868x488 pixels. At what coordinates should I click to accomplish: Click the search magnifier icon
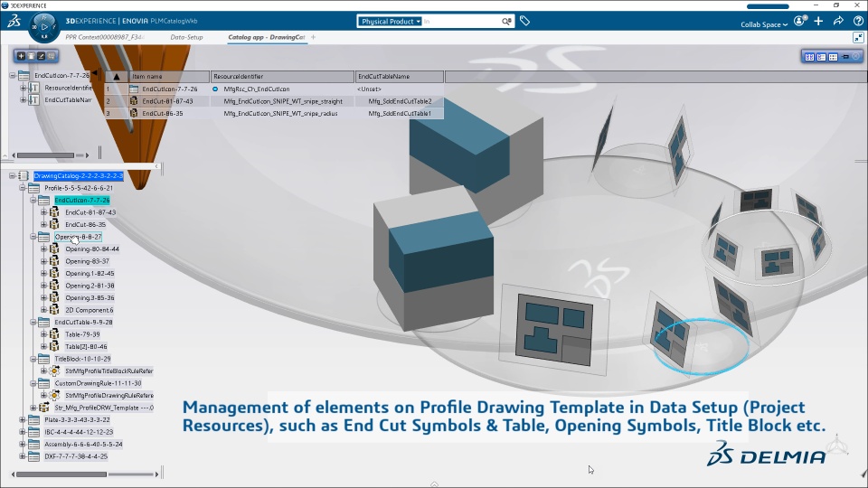point(506,21)
